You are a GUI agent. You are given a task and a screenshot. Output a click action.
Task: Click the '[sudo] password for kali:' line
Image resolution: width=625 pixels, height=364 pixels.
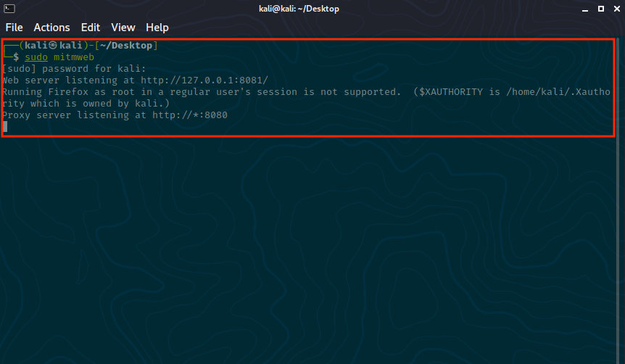(74, 69)
